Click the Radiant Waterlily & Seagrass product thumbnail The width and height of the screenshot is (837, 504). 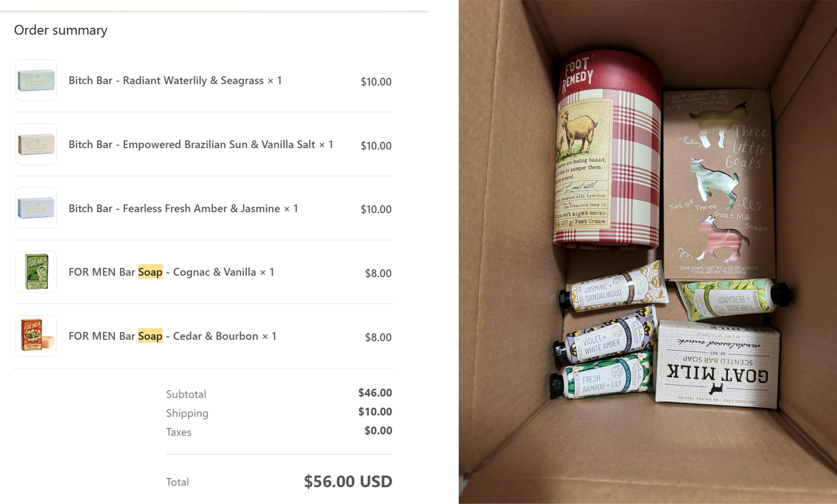(36, 80)
